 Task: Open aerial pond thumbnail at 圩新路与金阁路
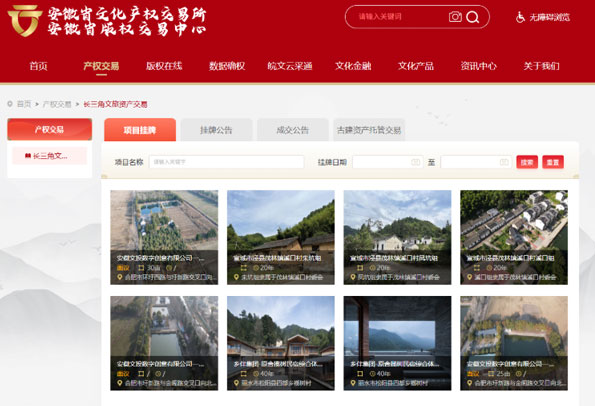click(164, 343)
